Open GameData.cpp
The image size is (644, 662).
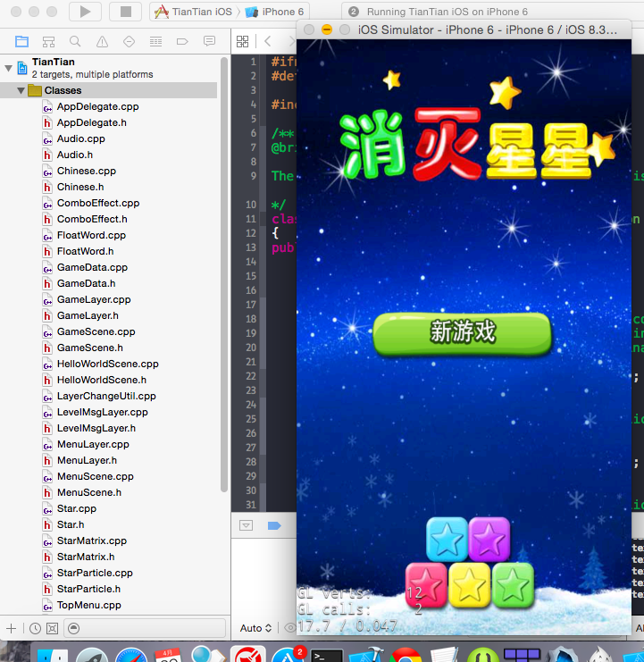click(92, 267)
